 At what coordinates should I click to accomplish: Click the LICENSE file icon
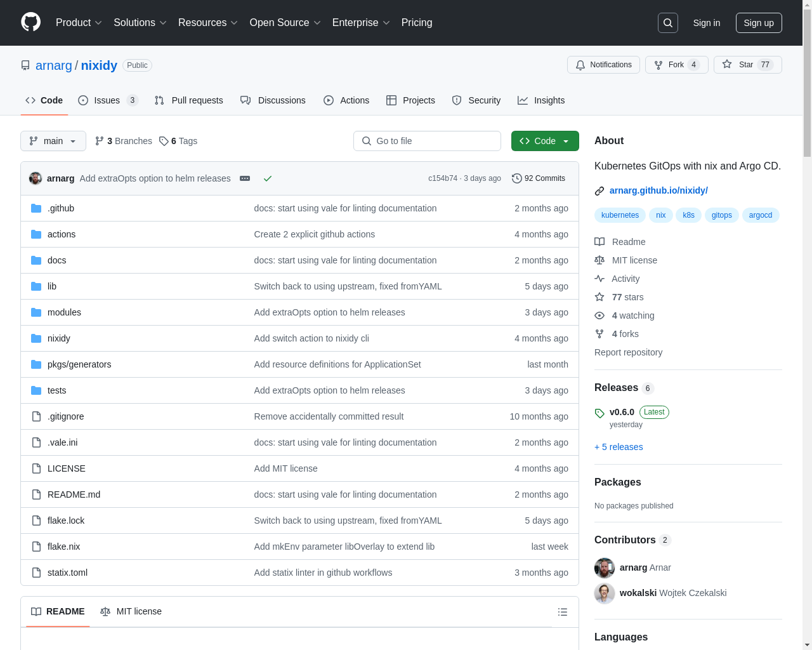point(36,468)
